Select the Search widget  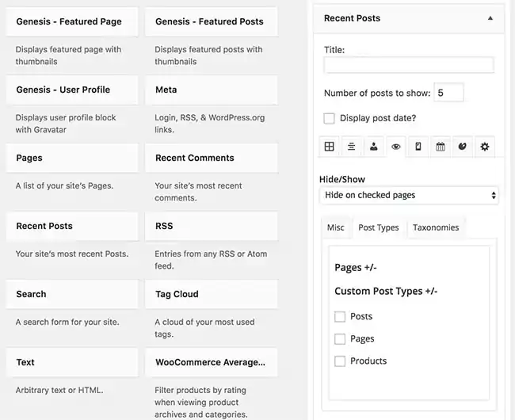(x=72, y=294)
